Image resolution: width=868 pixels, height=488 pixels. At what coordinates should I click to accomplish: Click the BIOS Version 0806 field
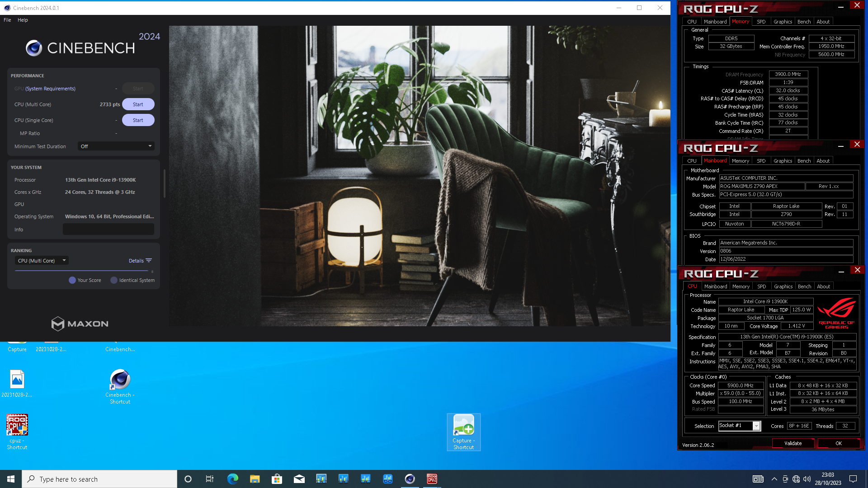click(786, 251)
